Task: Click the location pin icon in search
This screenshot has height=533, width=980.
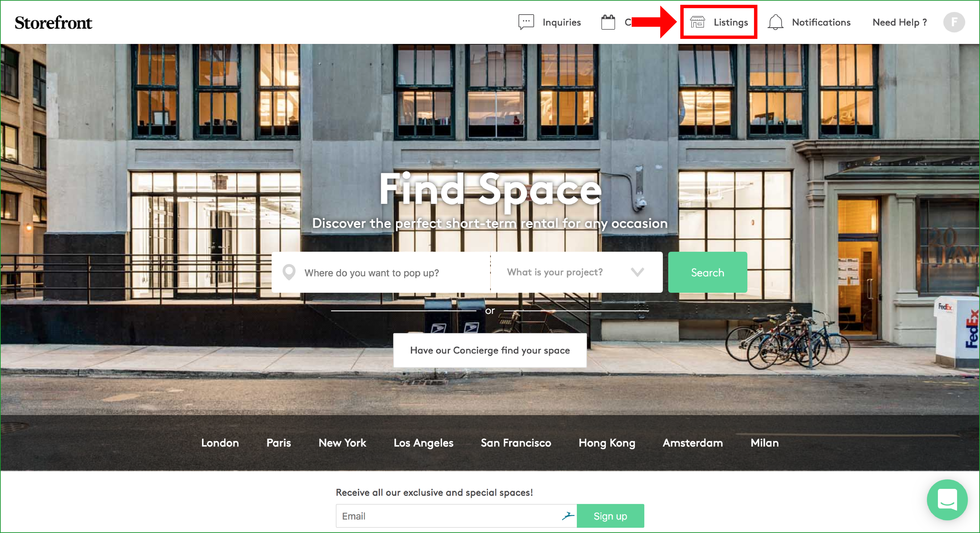Action: click(289, 272)
